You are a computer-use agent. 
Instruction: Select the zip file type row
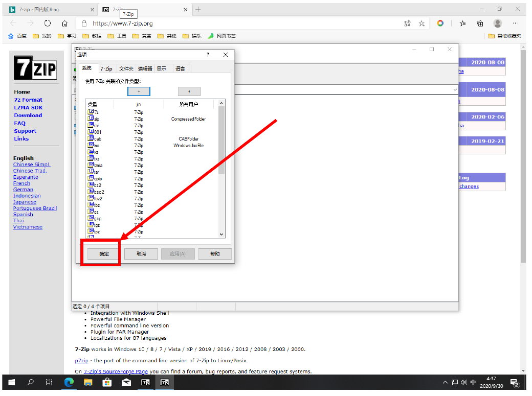click(97, 119)
